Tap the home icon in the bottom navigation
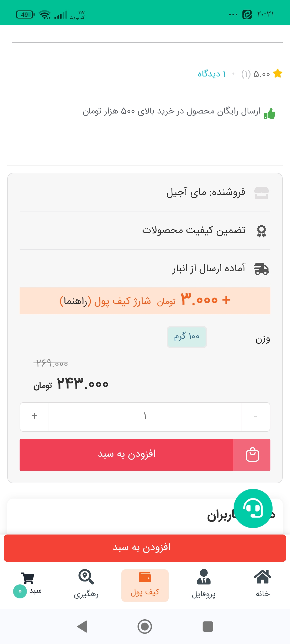Image resolution: width=290 pixels, height=644 pixels. pos(262,577)
